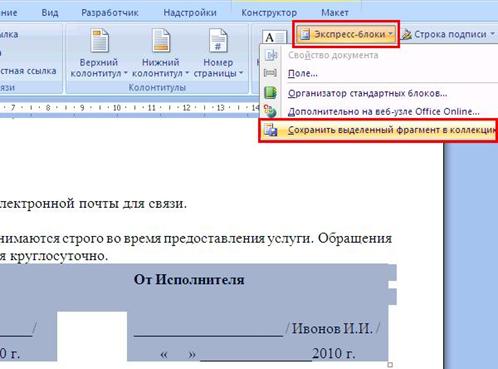Image resolution: width=498 pixels, height=369 pixels.
Task: Open the Надстройки tab
Action: tap(190, 13)
